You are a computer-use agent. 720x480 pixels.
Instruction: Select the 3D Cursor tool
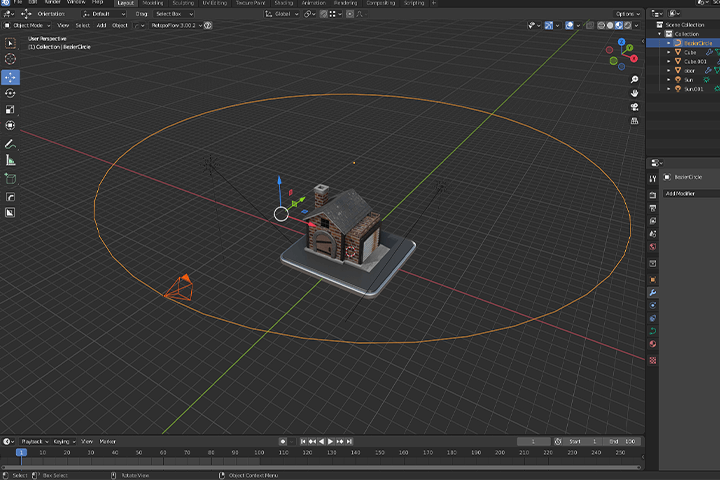pyautogui.click(x=10, y=59)
